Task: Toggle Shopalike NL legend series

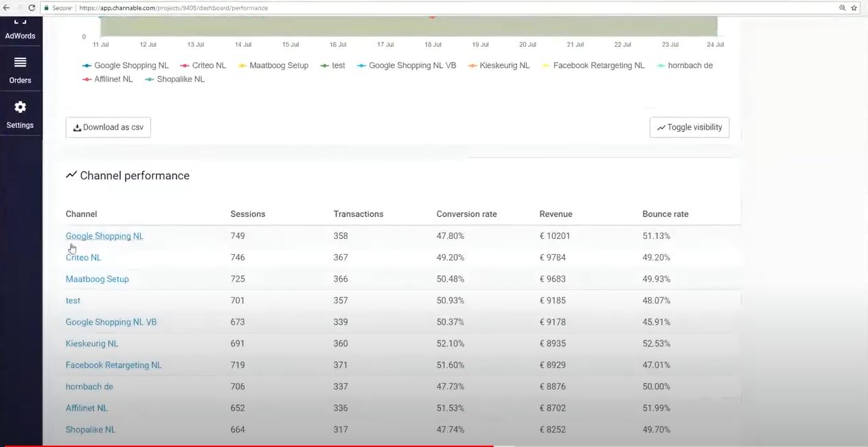Action: point(175,79)
